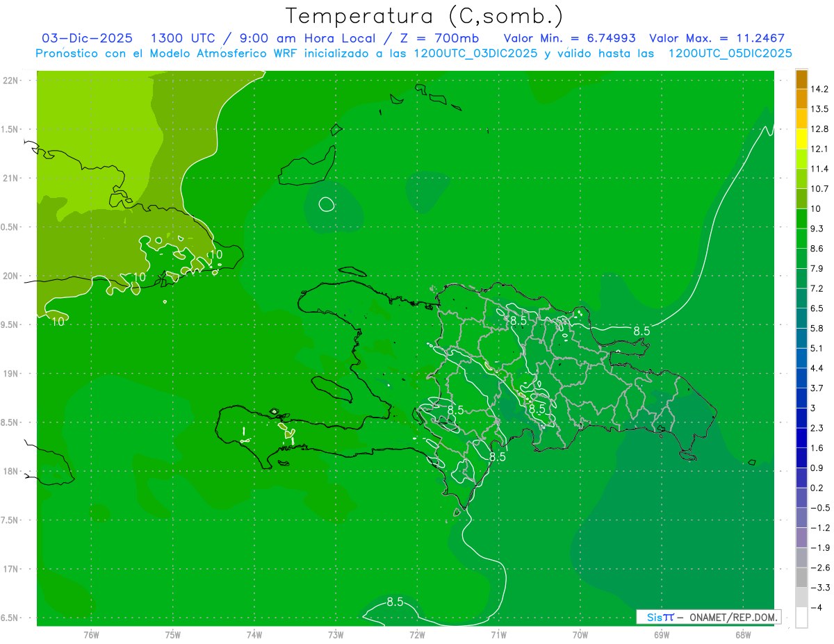Click legend swatch between 13.5 and 14.2
The width and height of the screenshot is (834, 644).
801,99
